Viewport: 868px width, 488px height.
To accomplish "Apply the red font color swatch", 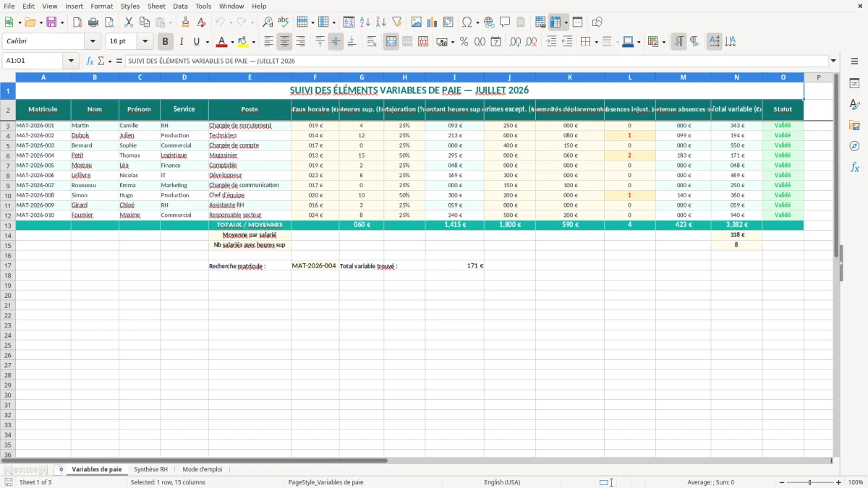I will [222, 42].
